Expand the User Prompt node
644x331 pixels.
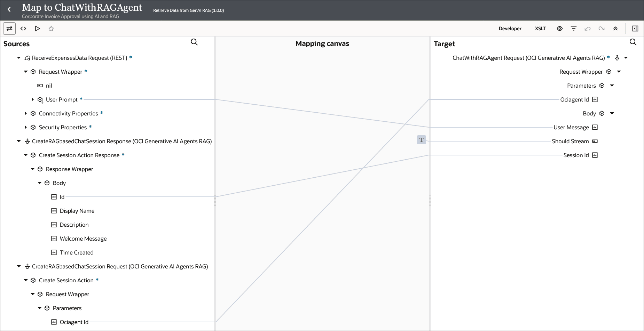[33, 99]
